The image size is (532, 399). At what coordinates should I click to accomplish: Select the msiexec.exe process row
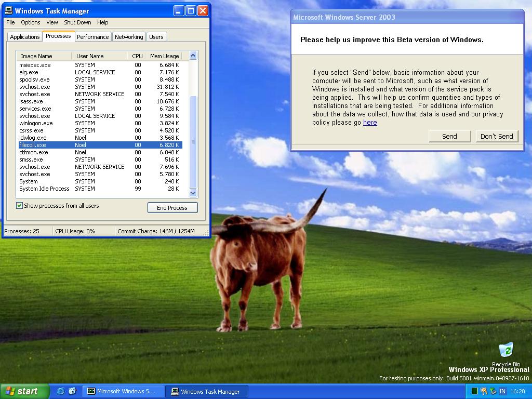click(x=100, y=65)
